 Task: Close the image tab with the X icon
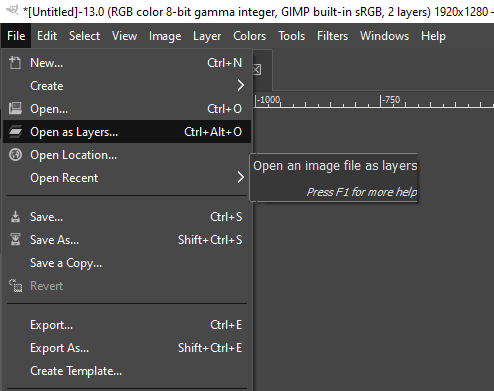point(256,70)
